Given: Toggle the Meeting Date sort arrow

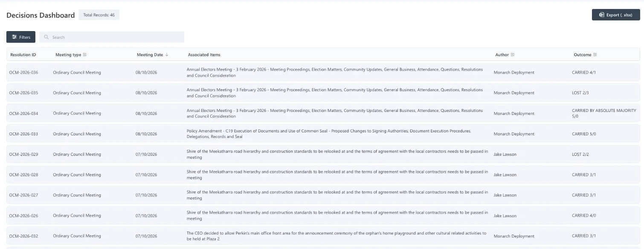Looking at the screenshot, I should tap(167, 55).
